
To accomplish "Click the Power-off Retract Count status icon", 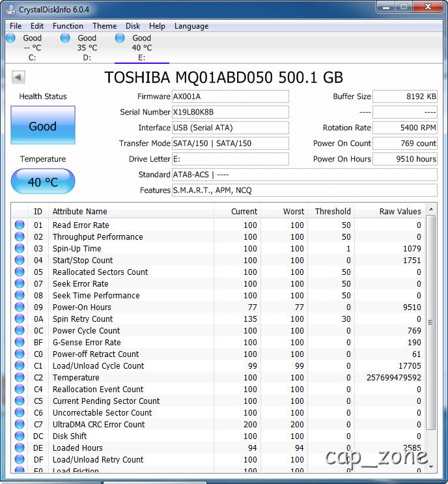I will pos(20,354).
